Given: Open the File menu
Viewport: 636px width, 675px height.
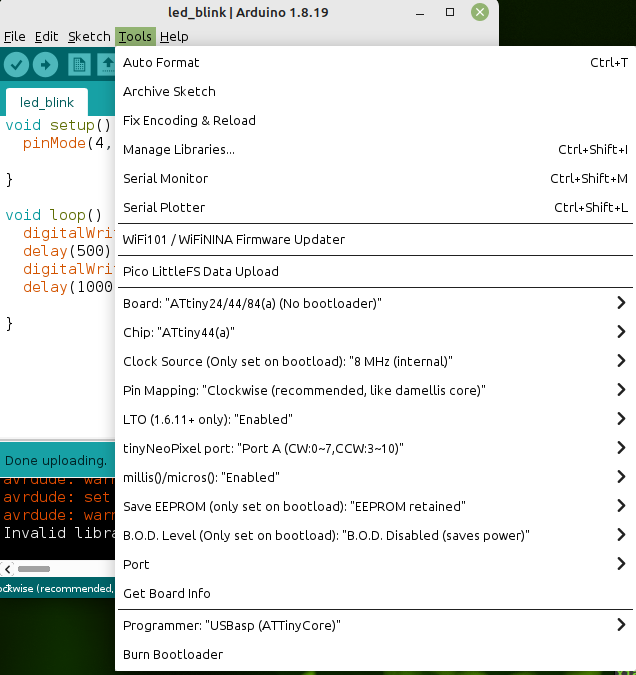Looking at the screenshot, I should coord(15,37).
